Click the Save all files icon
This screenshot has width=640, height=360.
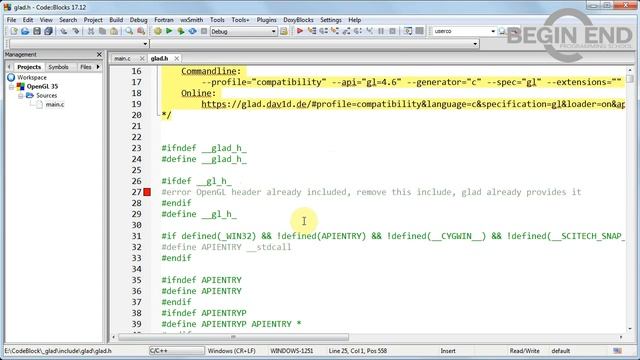click(x=48, y=31)
